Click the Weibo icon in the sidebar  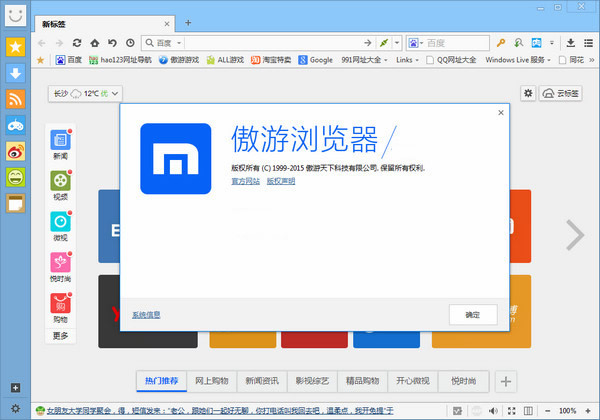point(15,151)
